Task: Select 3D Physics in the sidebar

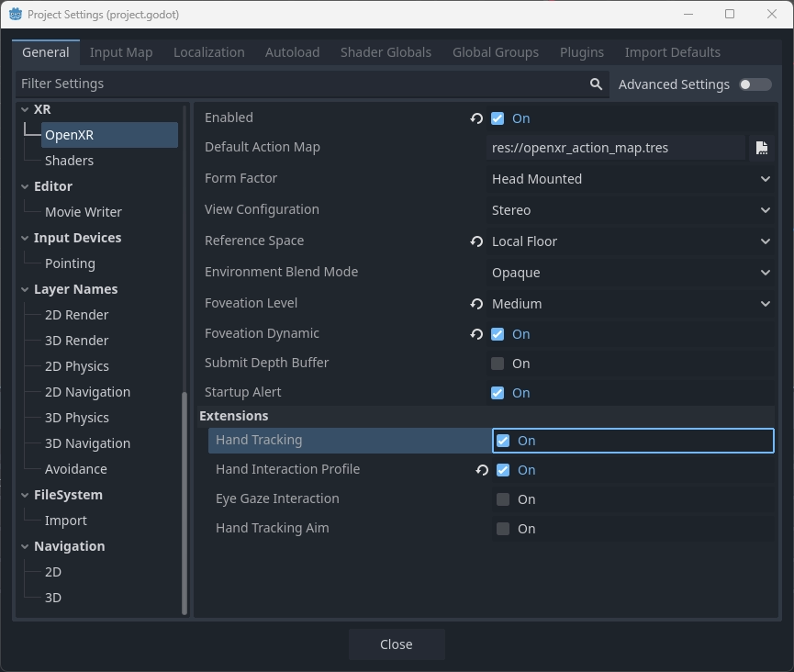Action: pyautogui.click(x=77, y=418)
